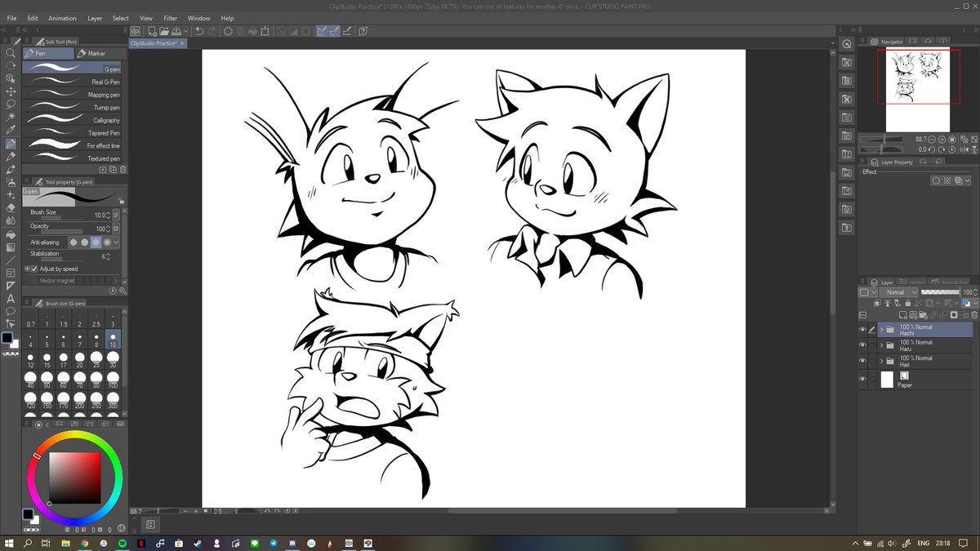
Task: Select the Text tool
Action: 11,299
